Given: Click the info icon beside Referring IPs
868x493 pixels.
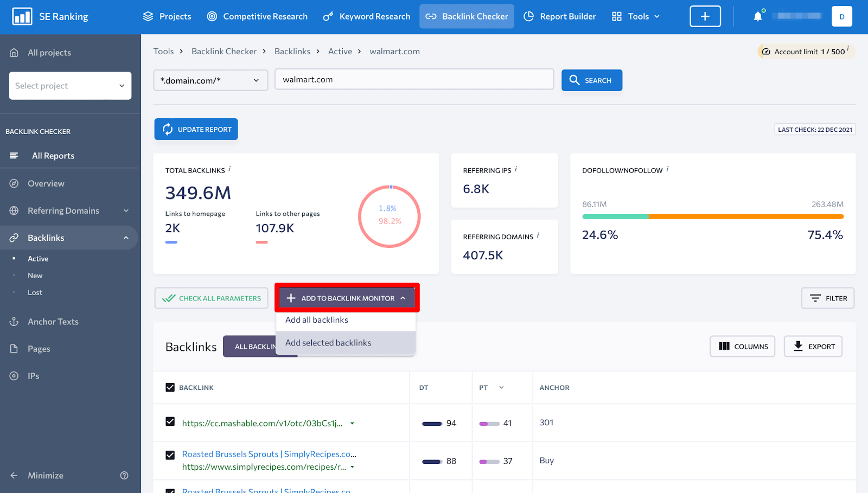Looking at the screenshot, I should point(516,169).
